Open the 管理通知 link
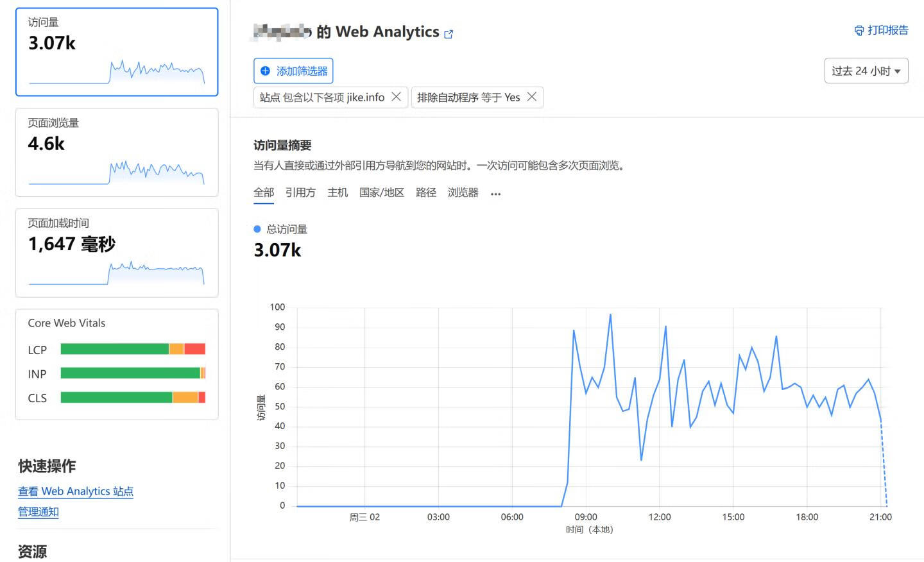 tap(38, 512)
